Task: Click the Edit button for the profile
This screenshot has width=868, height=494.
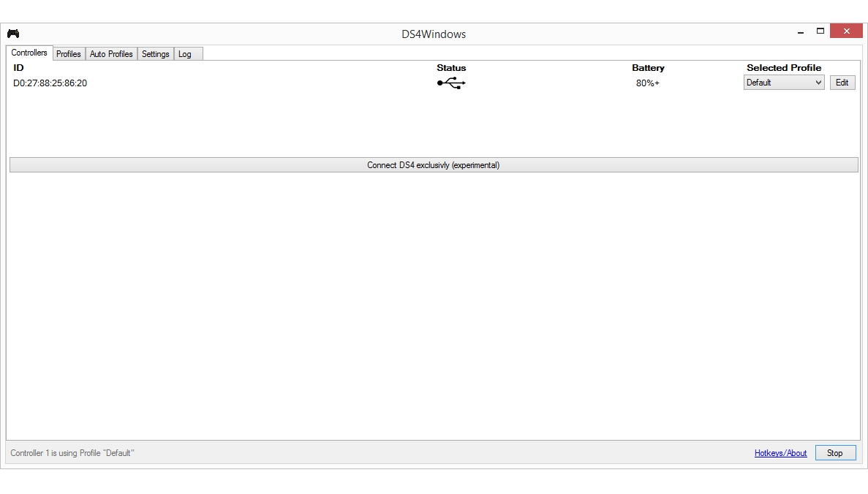Action: point(842,82)
